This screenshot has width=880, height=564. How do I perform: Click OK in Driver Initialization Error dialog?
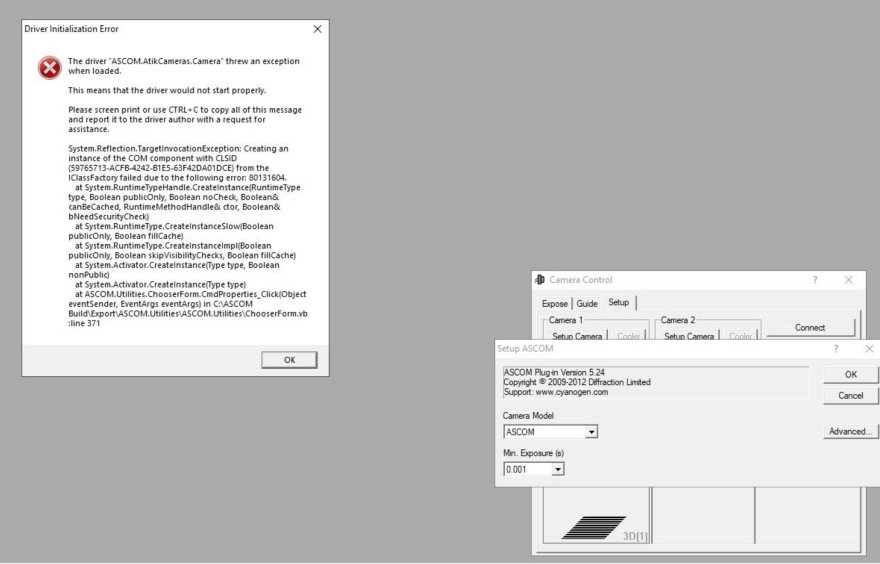pos(289,360)
